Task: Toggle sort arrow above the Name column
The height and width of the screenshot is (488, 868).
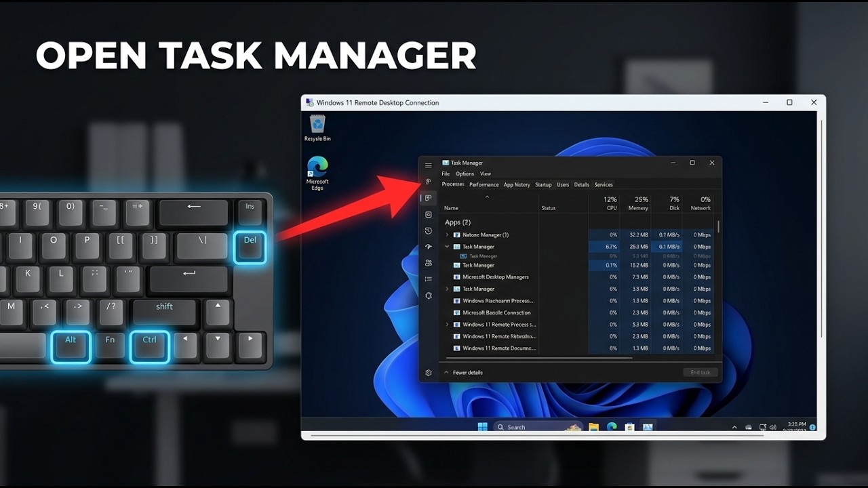Action: 487,197
